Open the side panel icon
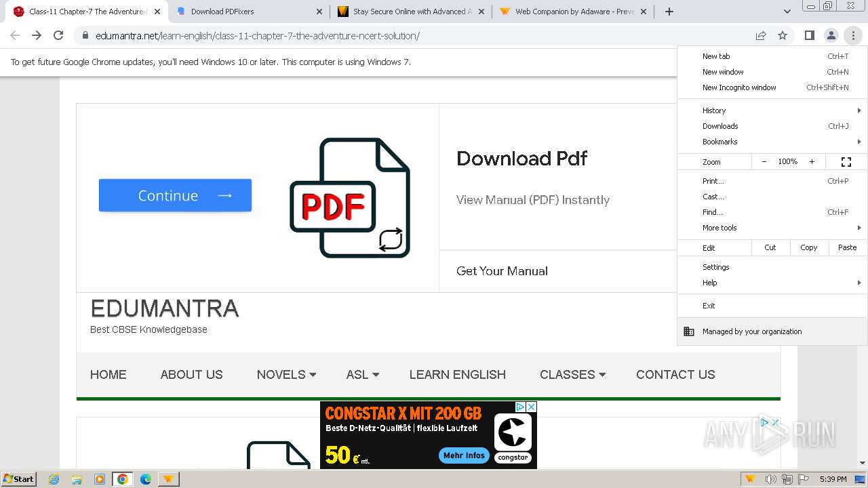This screenshot has height=488, width=868. [x=809, y=35]
